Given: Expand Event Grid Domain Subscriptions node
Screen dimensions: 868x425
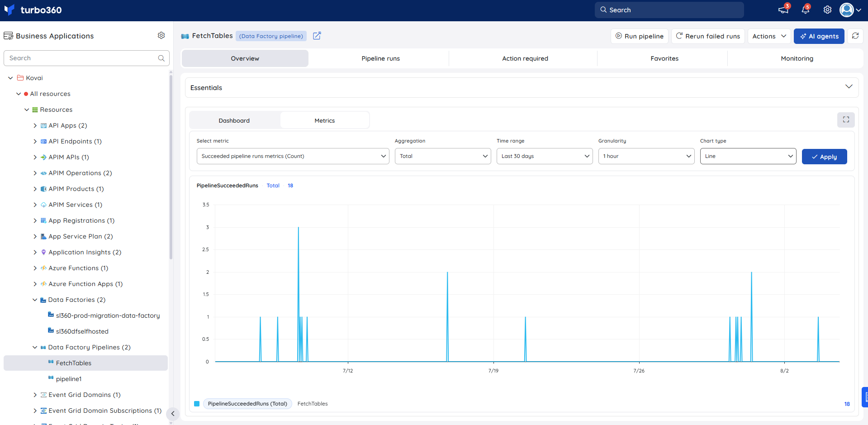Looking at the screenshot, I should point(35,411).
